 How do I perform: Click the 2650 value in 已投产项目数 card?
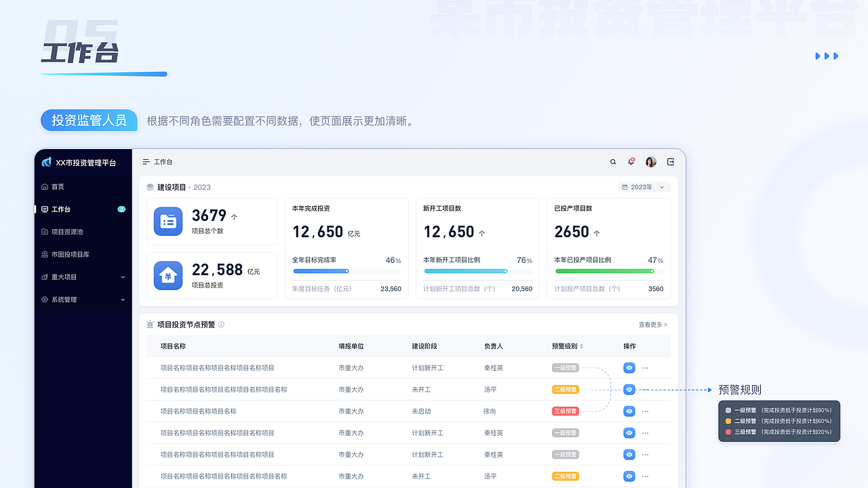coord(572,232)
